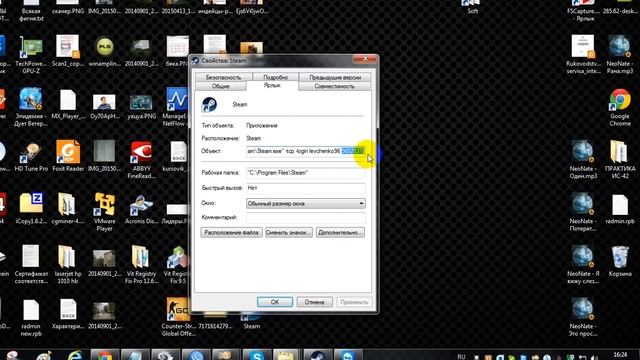The image size is (640, 360).
Task: Select Vit Registry Fix Pro 12.6 icon
Action: coord(141,264)
